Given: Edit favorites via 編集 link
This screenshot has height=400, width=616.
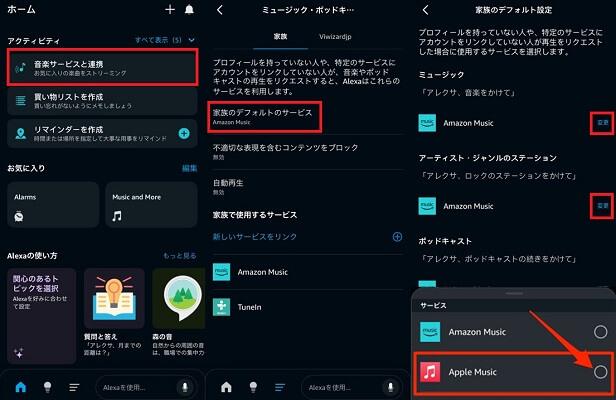Looking at the screenshot, I should [189, 168].
